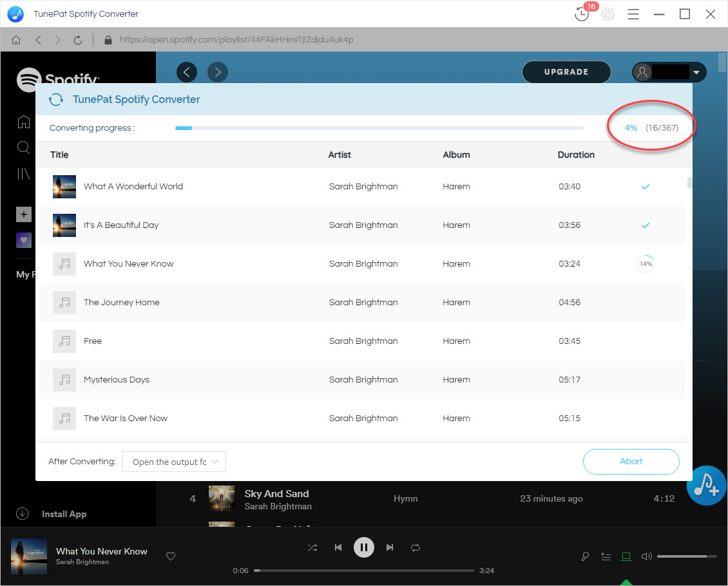Expand the After Converting dropdown
This screenshot has height=586, width=728.
pyautogui.click(x=174, y=462)
